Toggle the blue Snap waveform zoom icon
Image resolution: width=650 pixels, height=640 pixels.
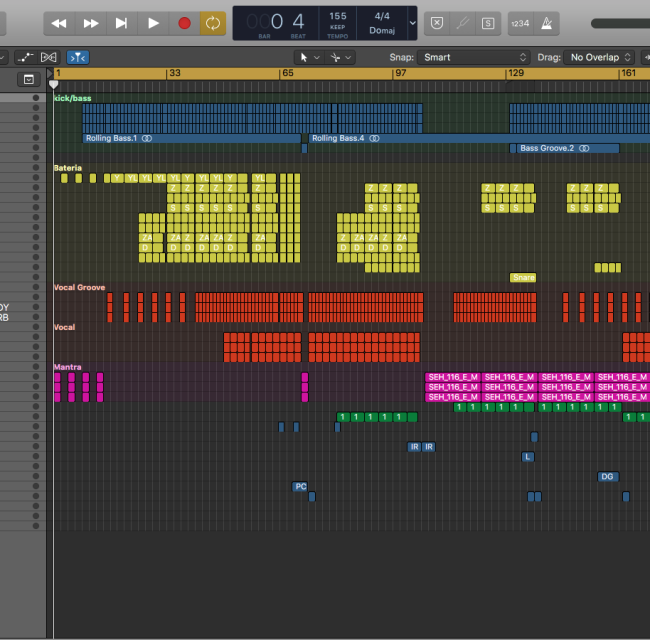pos(78,57)
